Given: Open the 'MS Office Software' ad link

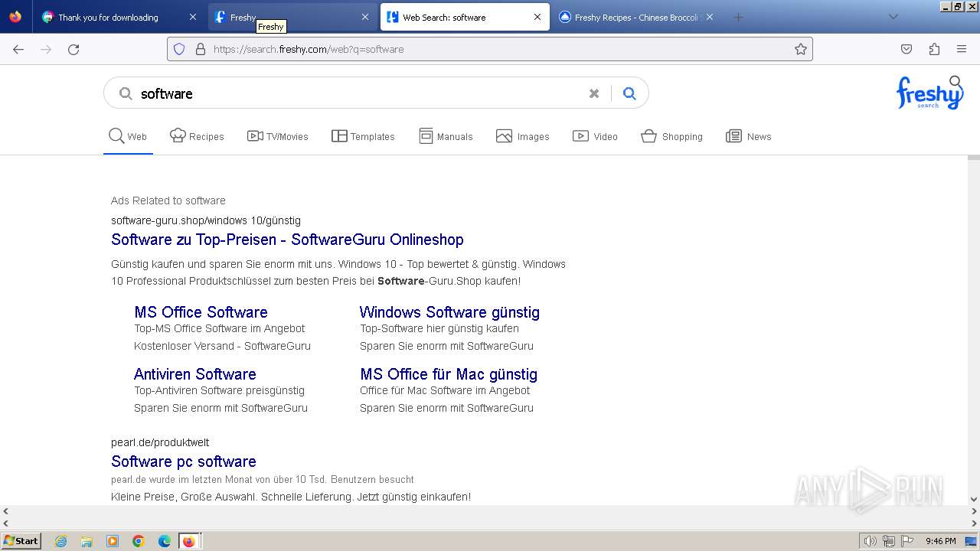Looking at the screenshot, I should [201, 312].
